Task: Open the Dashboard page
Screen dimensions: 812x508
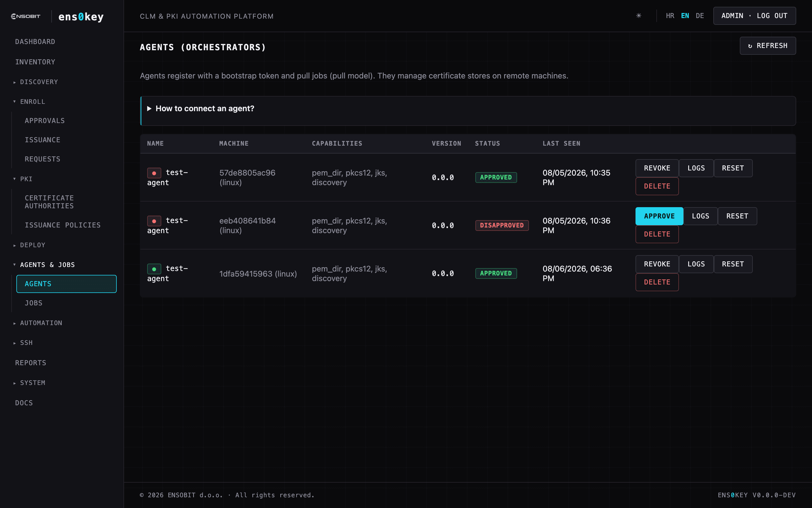Action: point(35,42)
